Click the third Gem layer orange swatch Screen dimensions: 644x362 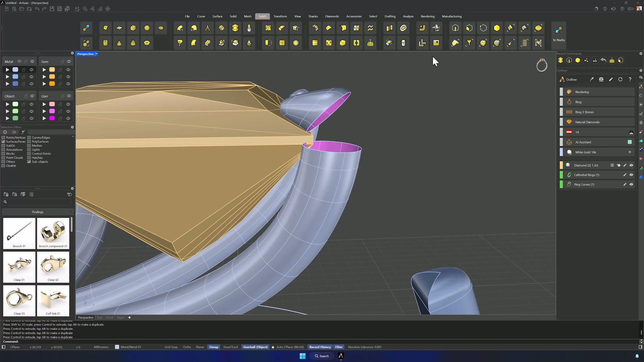[52, 84]
